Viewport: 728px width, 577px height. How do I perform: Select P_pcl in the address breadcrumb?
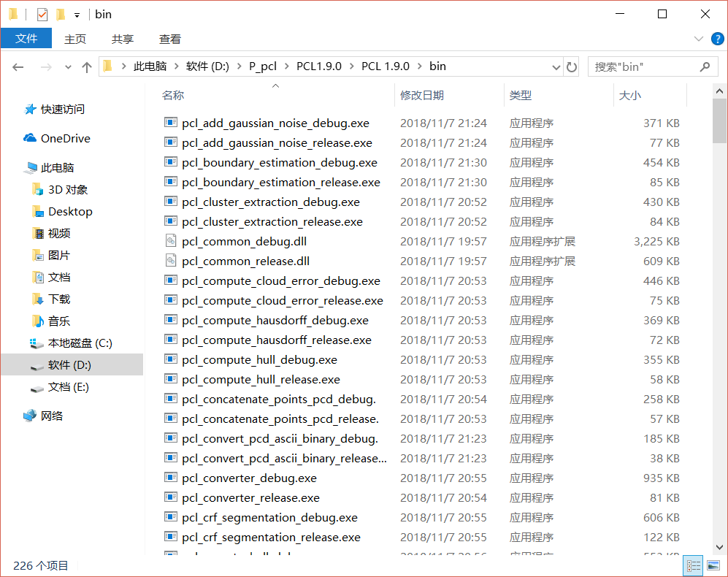(262, 66)
